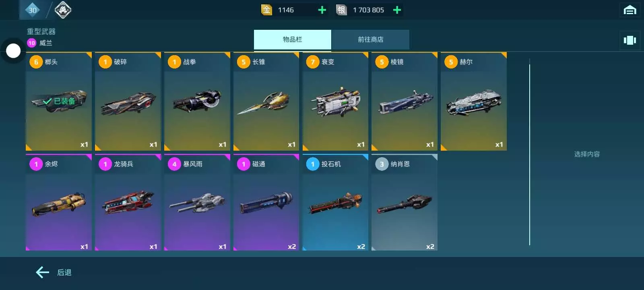Tap the clan emblem diamond icon
Viewport: 644px width, 290px height.
[x=63, y=10]
